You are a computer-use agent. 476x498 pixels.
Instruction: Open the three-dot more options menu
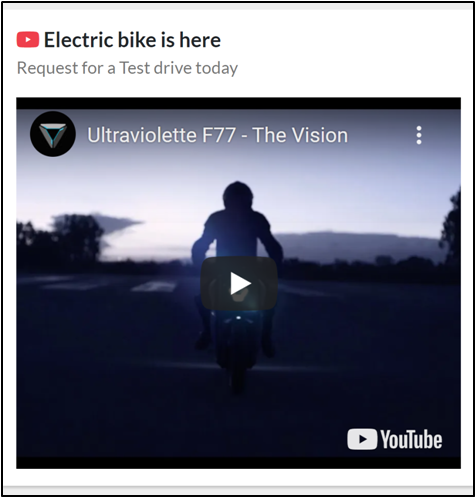tap(419, 135)
